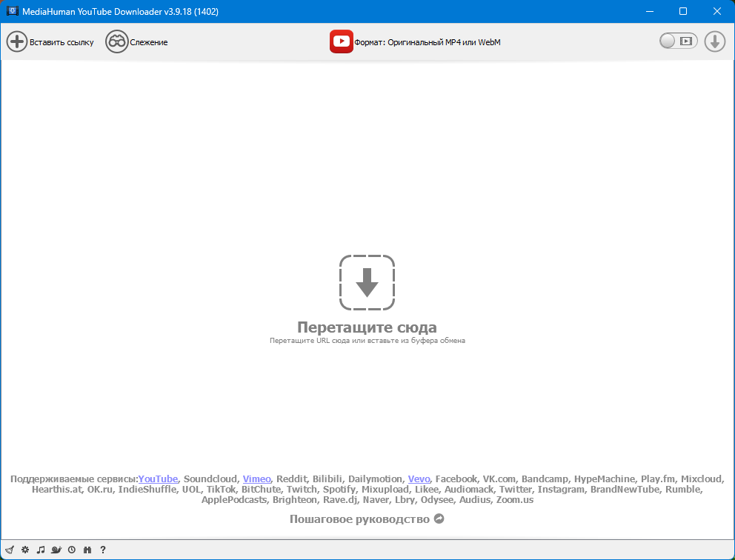The height and width of the screenshot is (560, 735).
Task: Open the clock scheduler icon
Action: [72, 550]
